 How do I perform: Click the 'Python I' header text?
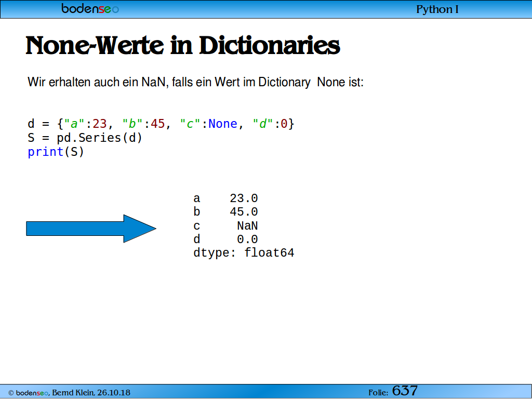click(x=437, y=9)
